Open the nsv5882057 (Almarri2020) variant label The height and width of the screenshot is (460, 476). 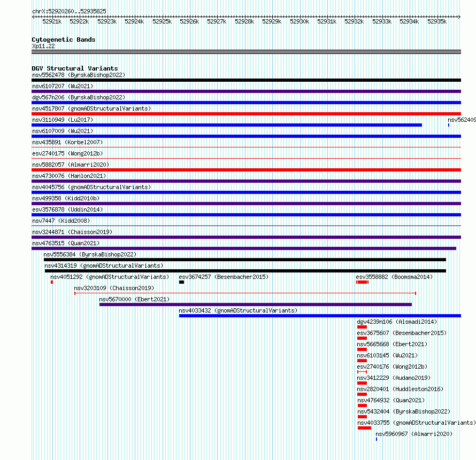71,165
